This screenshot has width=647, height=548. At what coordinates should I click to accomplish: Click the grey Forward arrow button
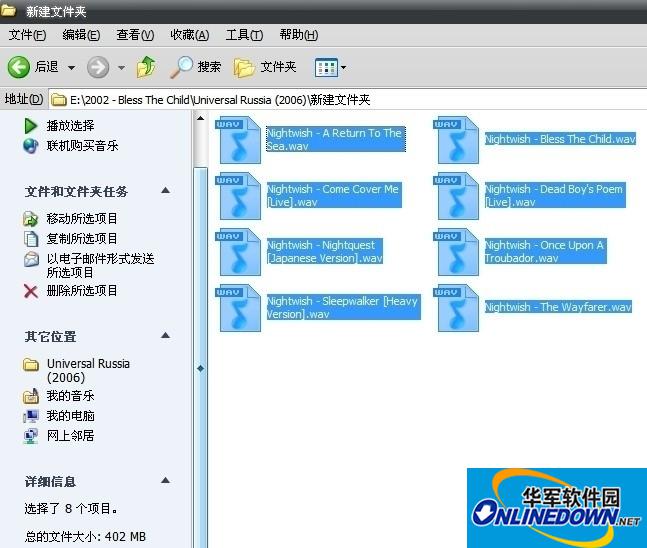(98, 67)
